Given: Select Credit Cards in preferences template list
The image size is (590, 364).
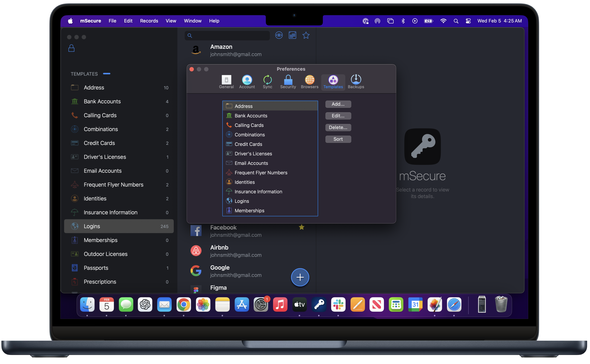Looking at the screenshot, I should 248,144.
